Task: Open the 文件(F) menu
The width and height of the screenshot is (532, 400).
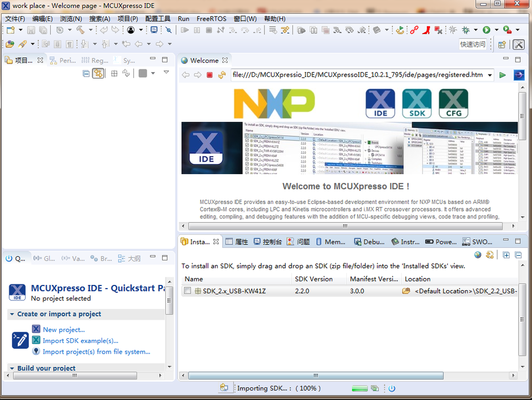Action: [x=15, y=19]
